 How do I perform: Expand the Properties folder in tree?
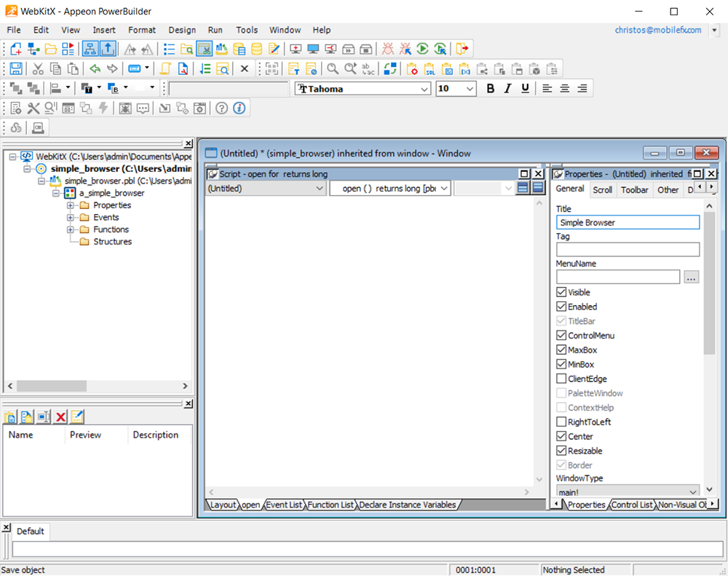(70, 205)
